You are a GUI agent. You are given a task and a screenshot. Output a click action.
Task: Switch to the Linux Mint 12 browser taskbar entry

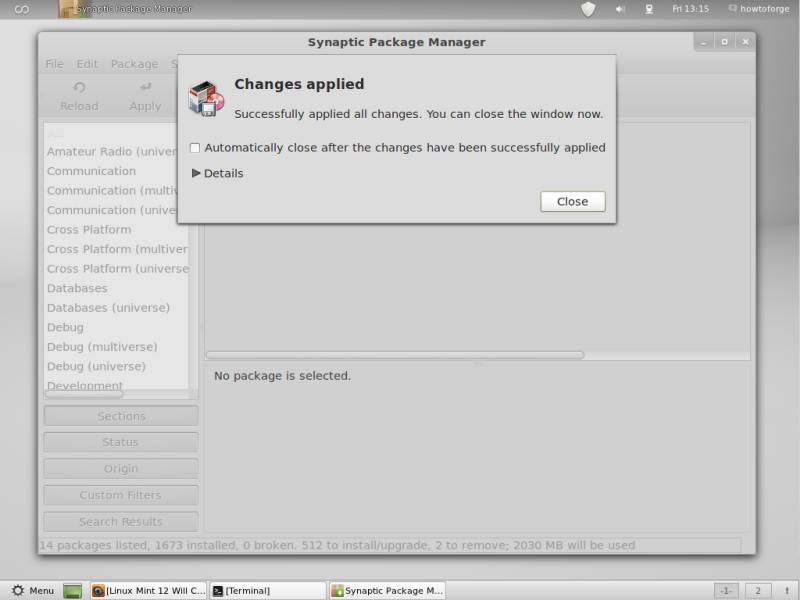point(148,591)
